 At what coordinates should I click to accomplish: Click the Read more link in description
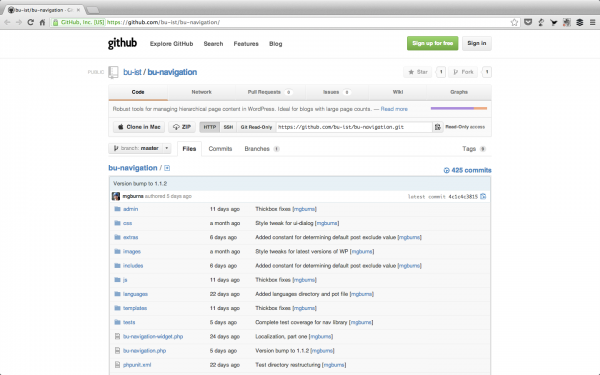click(394, 109)
